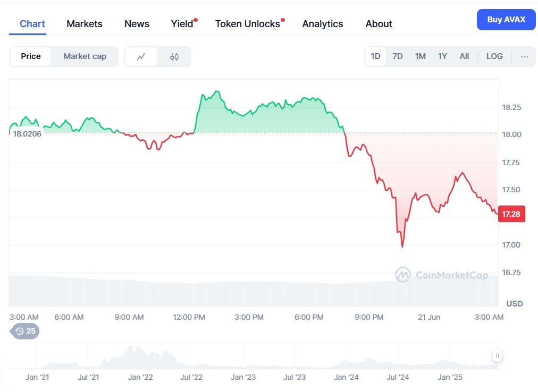Viewport: 538px width, 392px height.
Task: Click the 6:00 AM time axis label
Action: pyautogui.click(x=69, y=317)
